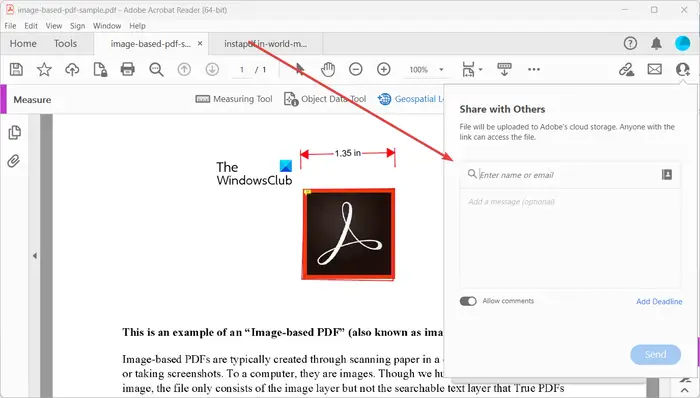Activate the Hand pan tool
The width and height of the screenshot is (700, 398).
point(328,69)
